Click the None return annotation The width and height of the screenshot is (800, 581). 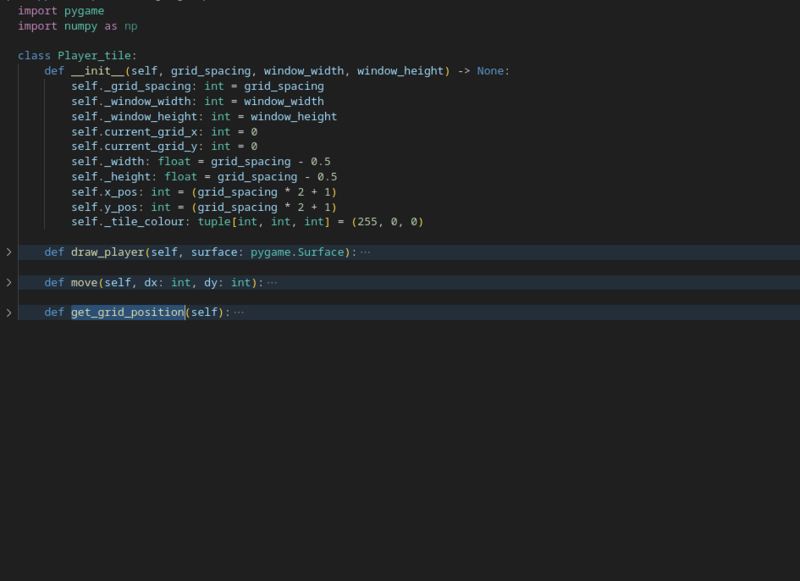[x=490, y=71]
